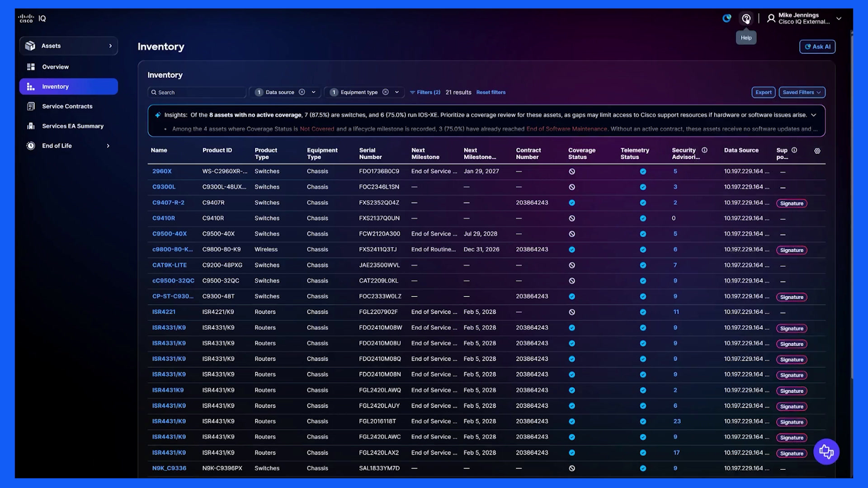The height and width of the screenshot is (488, 868).
Task: Open table column settings gear icon
Action: (x=817, y=151)
